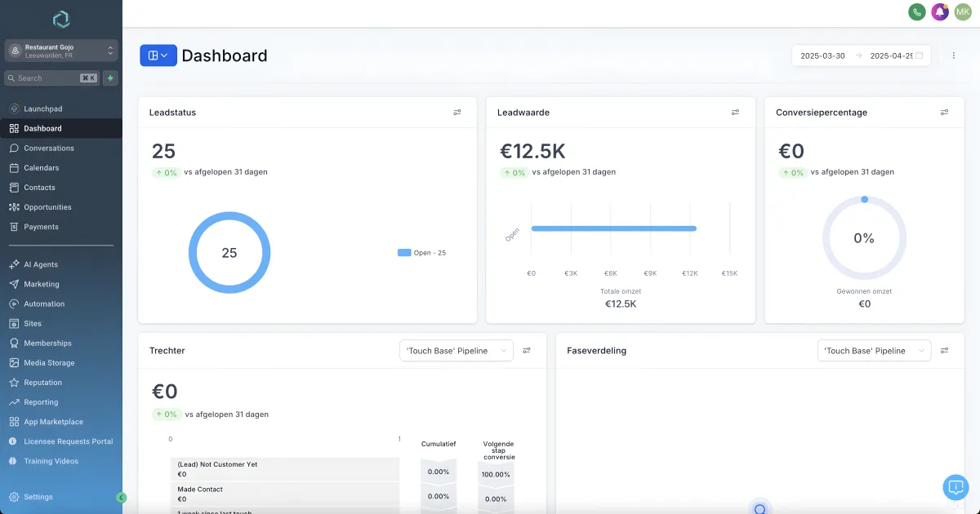Click the Open bar in Leadwaarde chart
980x514 pixels.
(x=613, y=228)
